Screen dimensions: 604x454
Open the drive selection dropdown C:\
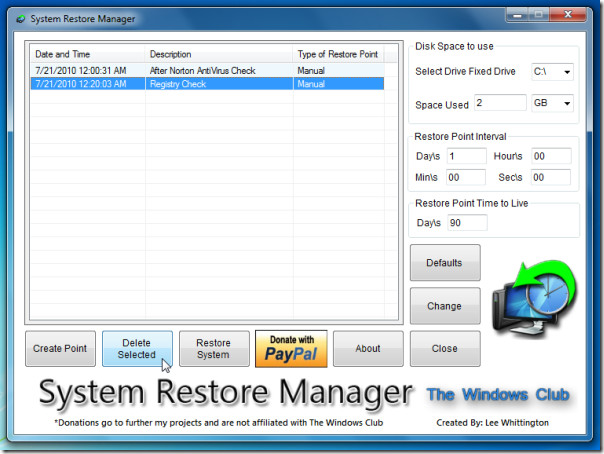click(552, 72)
